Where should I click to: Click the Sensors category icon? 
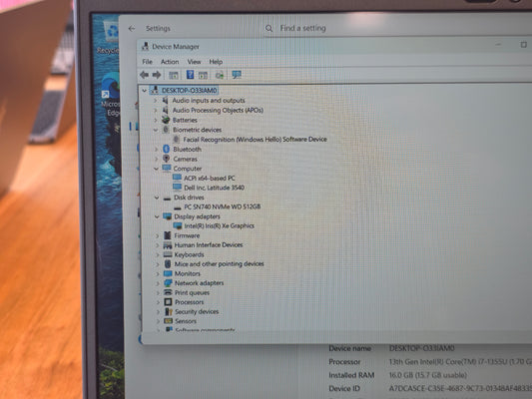pos(169,320)
